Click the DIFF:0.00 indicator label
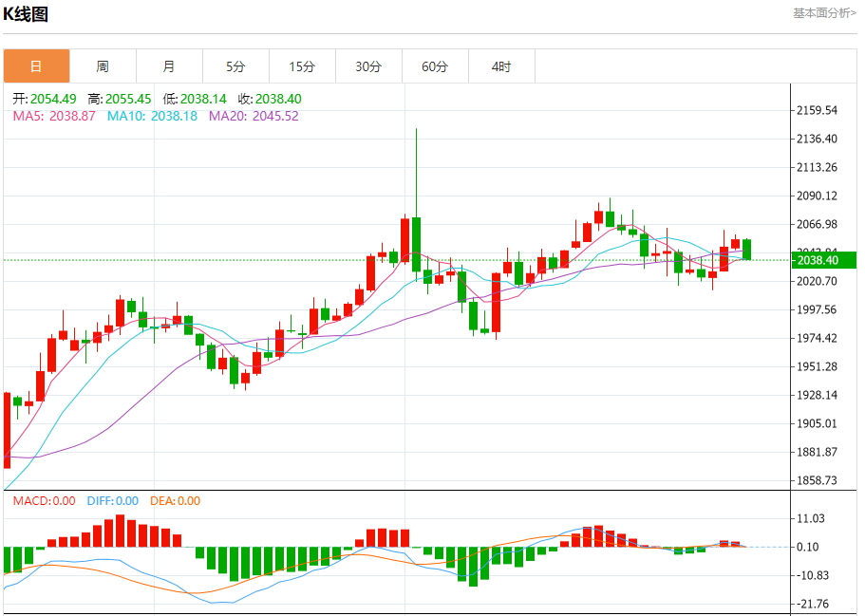The width and height of the screenshot is (865, 616). pyautogui.click(x=113, y=501)
